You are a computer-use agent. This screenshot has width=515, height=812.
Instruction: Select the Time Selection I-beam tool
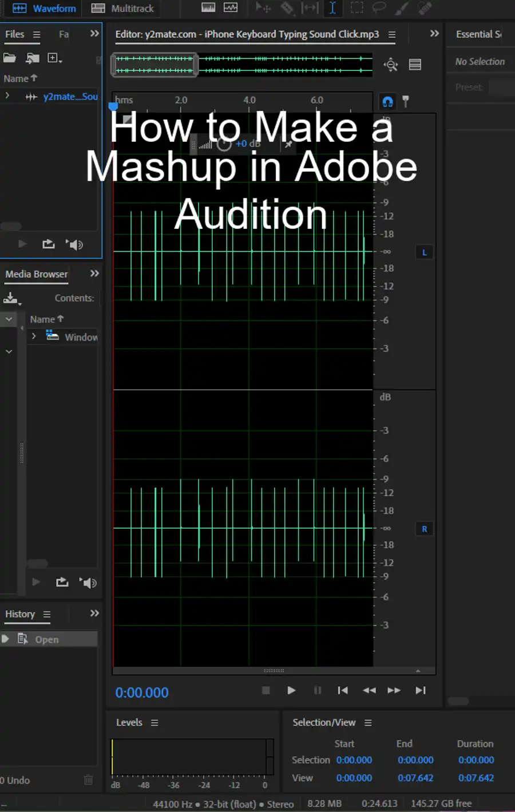[x=332, y=7]
